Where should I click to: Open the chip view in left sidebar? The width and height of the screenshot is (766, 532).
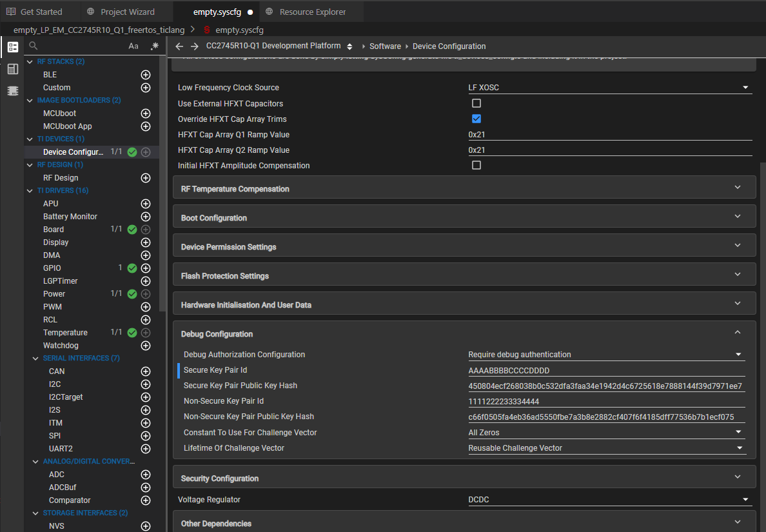(12, 91)
